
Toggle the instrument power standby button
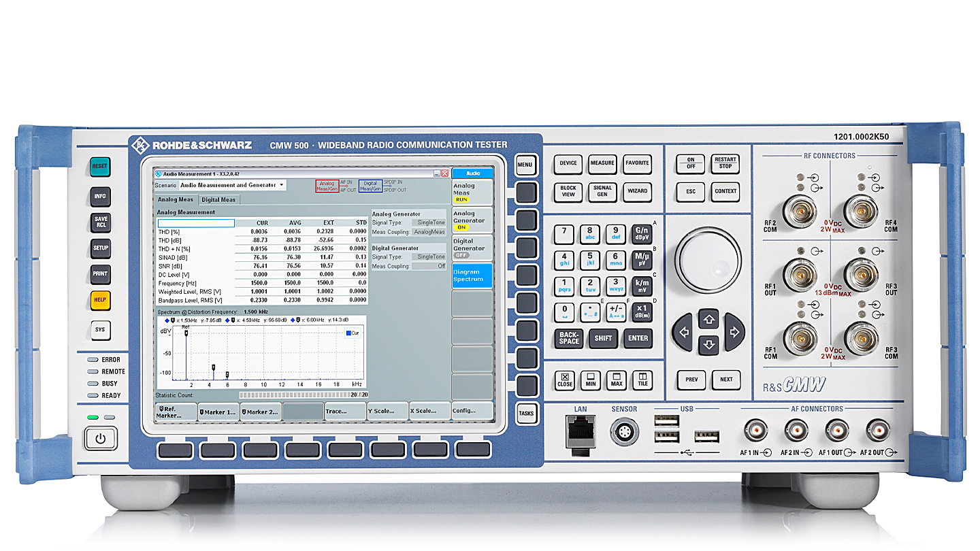pos(101,438)
